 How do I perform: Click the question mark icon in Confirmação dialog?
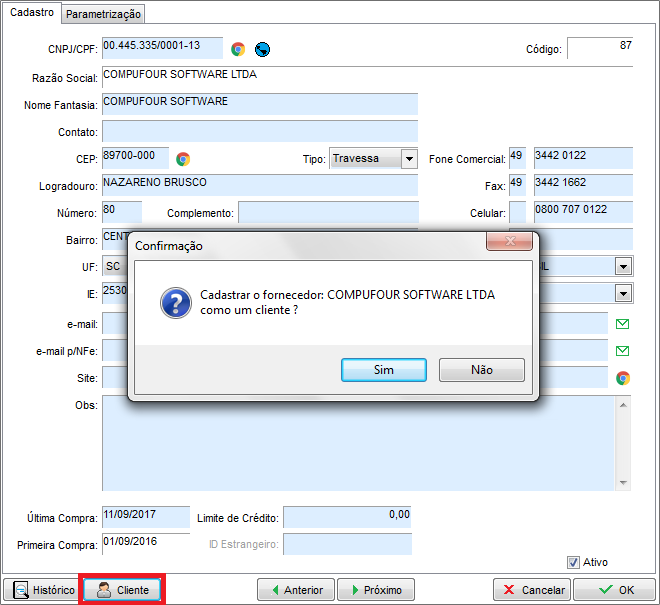click(176, 303)
